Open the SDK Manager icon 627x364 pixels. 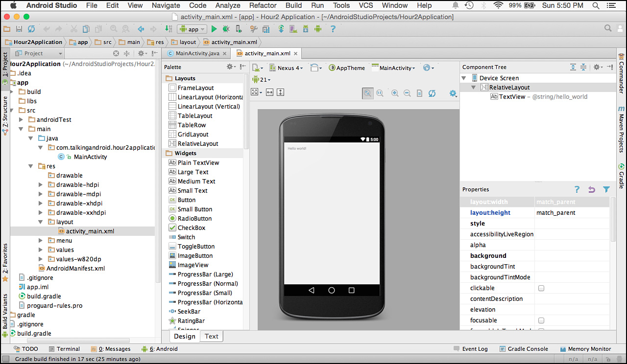[306, 29]
